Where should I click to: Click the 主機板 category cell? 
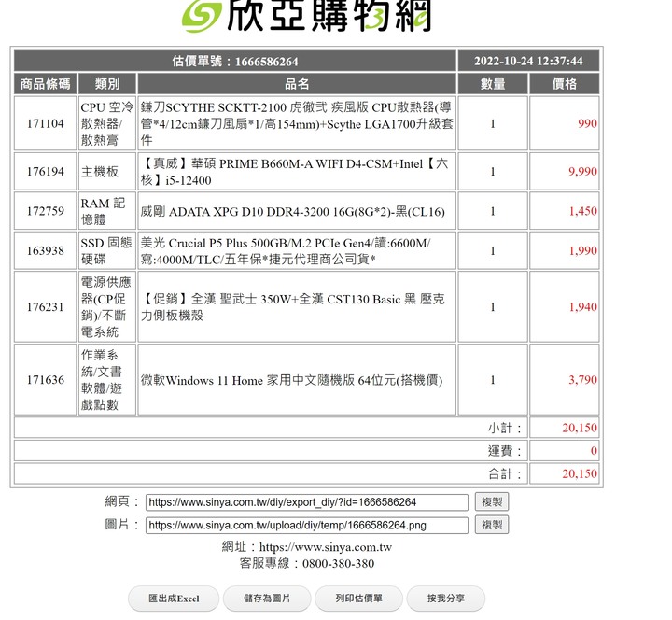(x=107, y=172)
